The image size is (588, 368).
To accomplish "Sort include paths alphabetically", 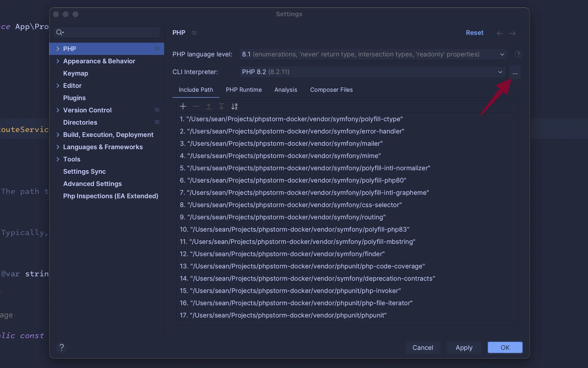I will (234, 106).
